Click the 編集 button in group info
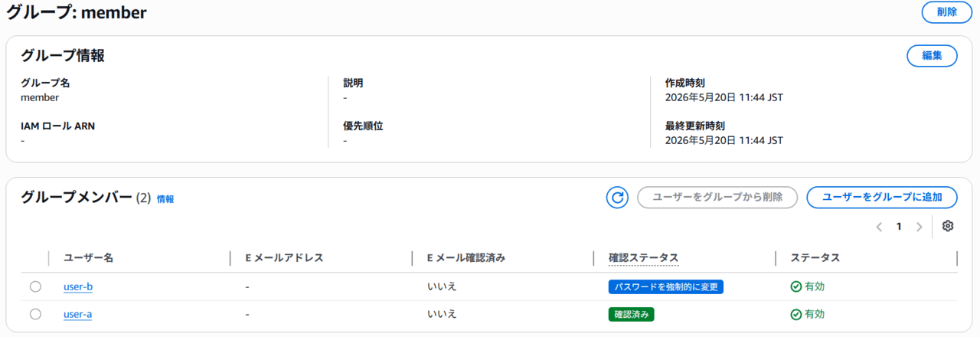The height and width of the screenshot is (337, 980). pos(932,56)
